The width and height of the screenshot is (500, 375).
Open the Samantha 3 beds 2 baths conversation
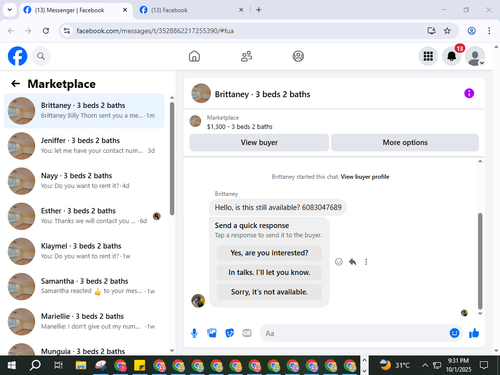[x=84, y=286]
